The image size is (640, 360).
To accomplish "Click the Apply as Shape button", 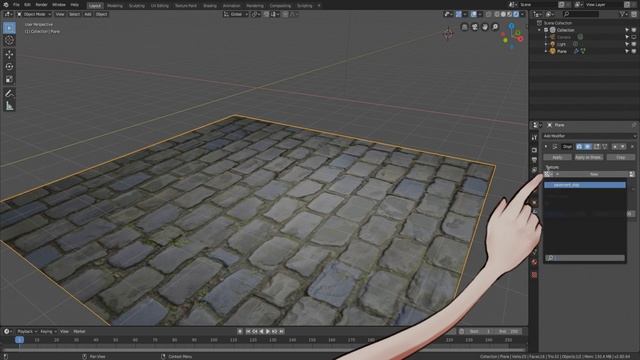I will point(588,157).
